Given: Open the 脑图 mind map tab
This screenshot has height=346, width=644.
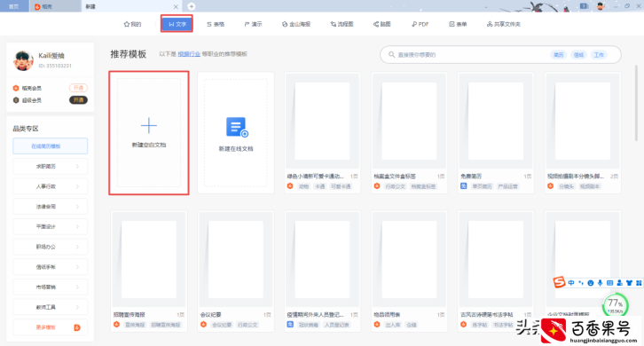Looking at the screenshot, I should [x=381, y=24].
